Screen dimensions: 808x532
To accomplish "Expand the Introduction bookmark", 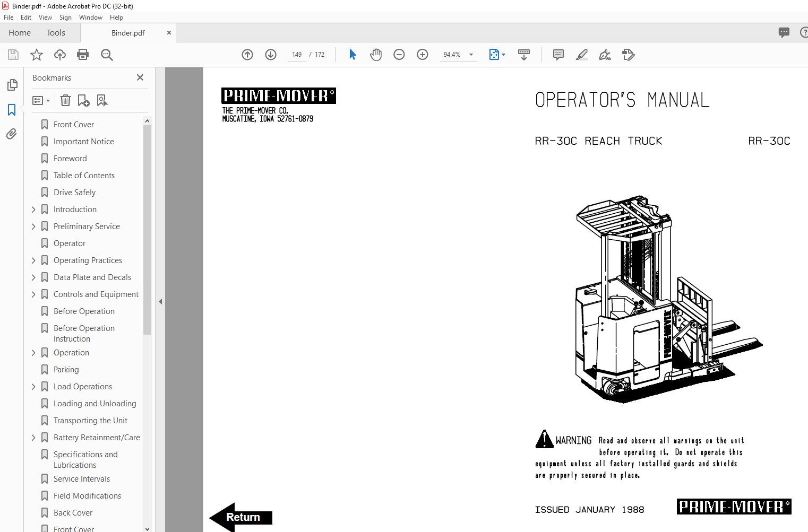I will (x=33, y=210).
